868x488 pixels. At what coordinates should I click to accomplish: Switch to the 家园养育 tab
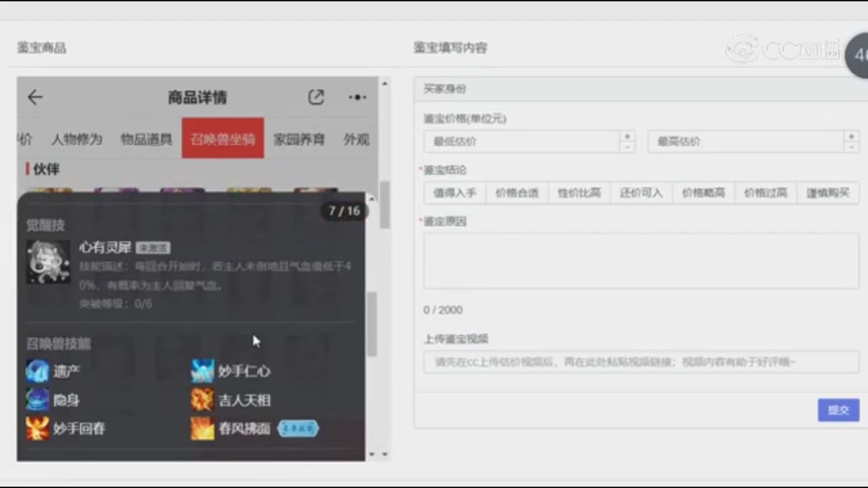(x=299, y=139)
